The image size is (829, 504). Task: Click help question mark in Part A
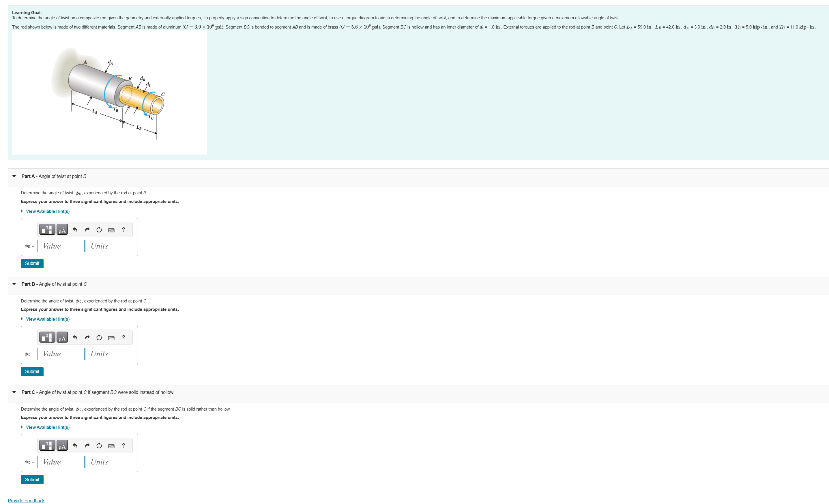[123, 229]
